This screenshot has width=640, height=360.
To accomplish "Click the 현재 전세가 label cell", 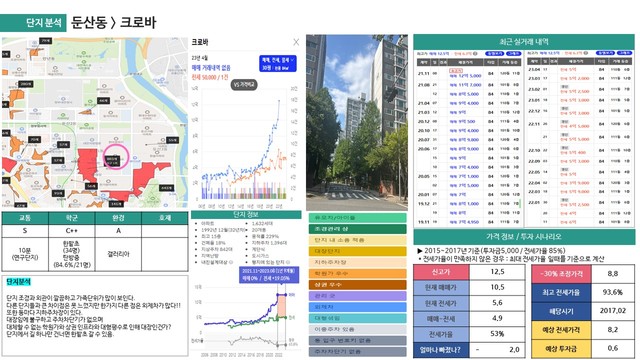I will pos(441,303).
